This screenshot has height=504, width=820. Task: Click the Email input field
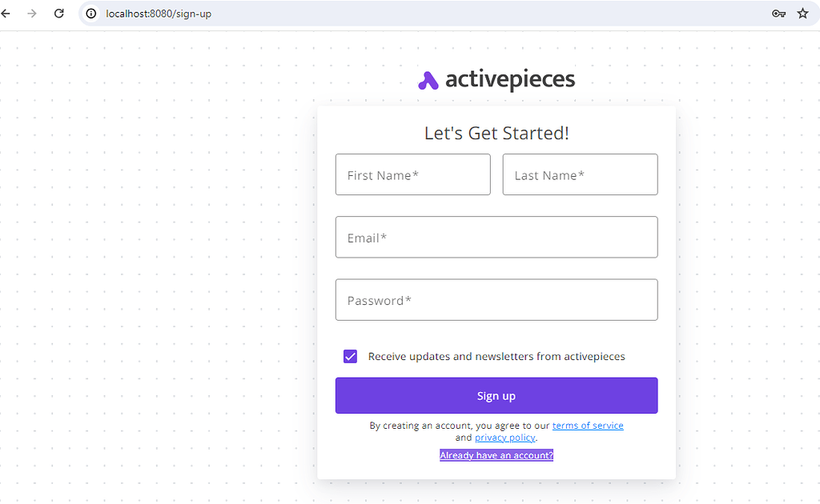coord(496,237)
